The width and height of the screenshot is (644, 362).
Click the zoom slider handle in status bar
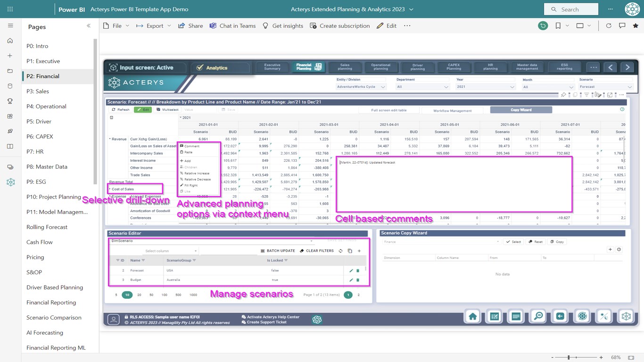point(569,358)
